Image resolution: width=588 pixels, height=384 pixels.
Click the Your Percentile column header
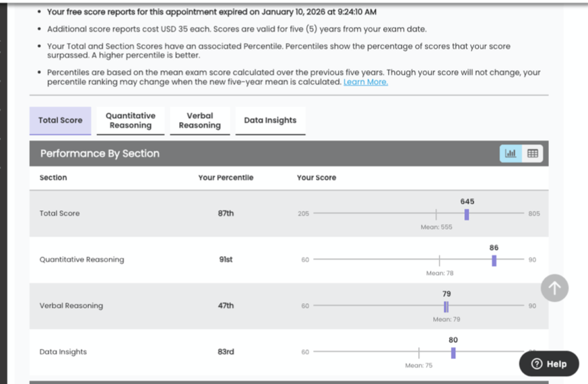pyautogui.click(x=226, y=178)
